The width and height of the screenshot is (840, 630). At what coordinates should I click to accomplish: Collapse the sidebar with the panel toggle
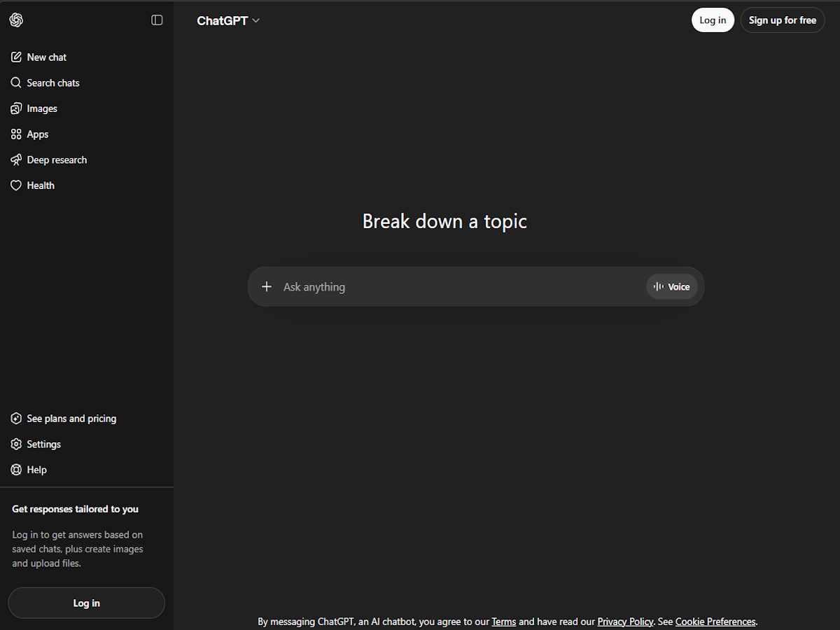[x=157, y=20]
